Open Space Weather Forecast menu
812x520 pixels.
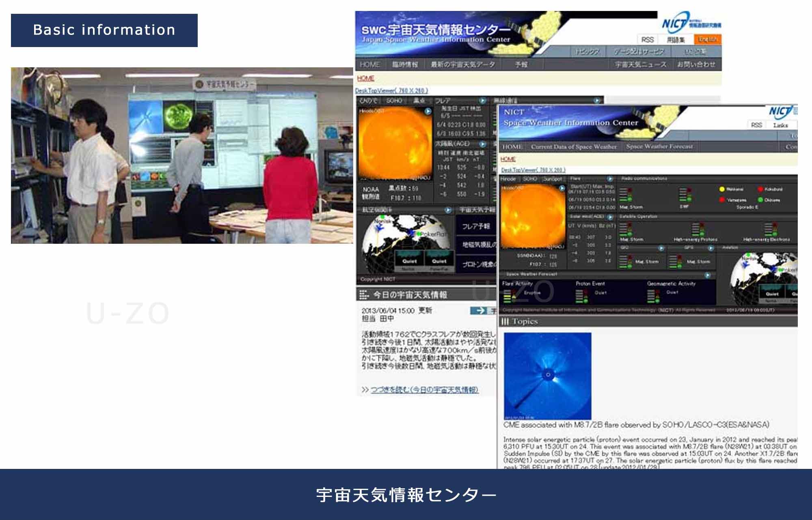point(660,147)
